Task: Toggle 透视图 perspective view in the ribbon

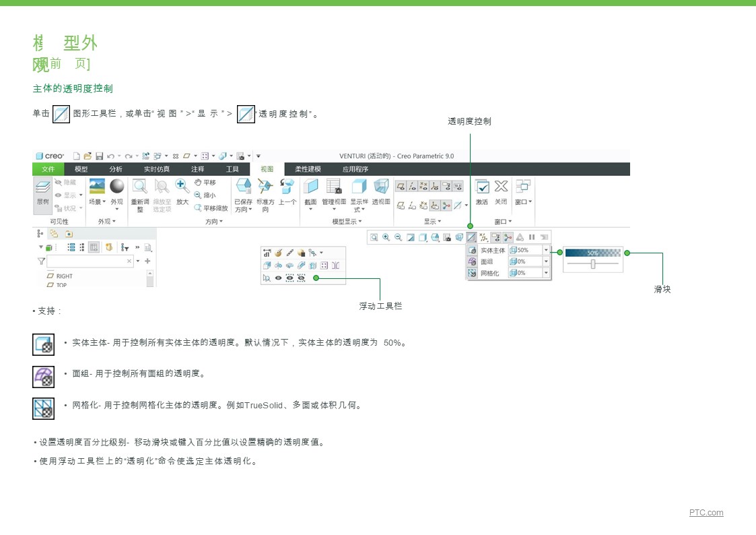Action: 381,191
